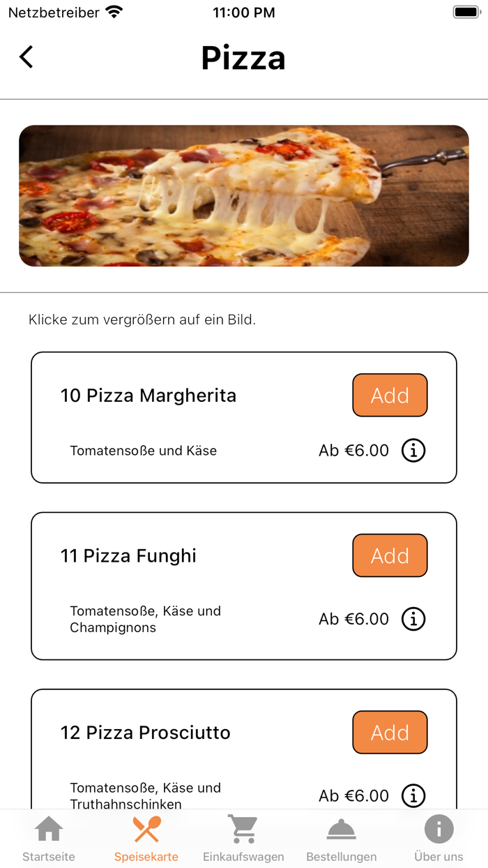Show info for Pizza Prosciutto
Viewport: 488px width, 868px height.
(x=413, y=795)
